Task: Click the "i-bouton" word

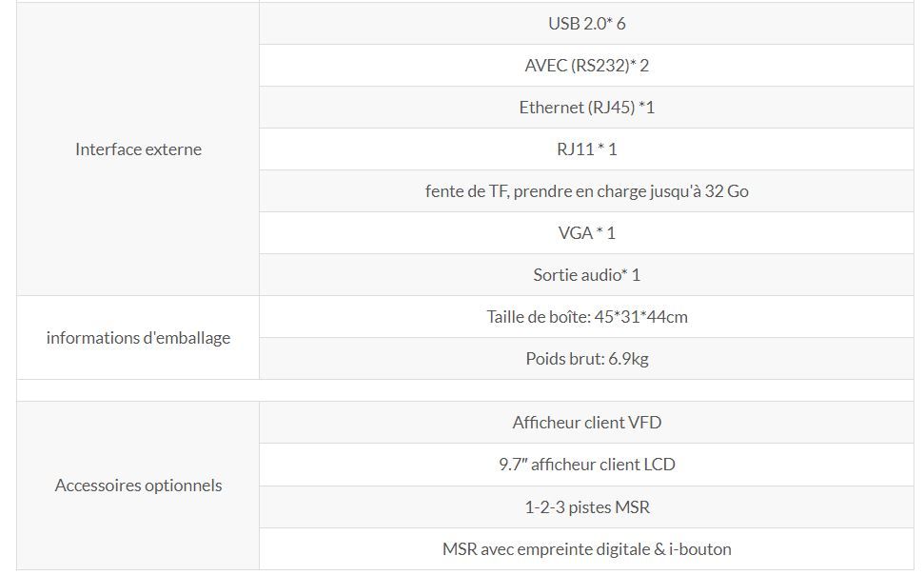Action: pos(700,549)
